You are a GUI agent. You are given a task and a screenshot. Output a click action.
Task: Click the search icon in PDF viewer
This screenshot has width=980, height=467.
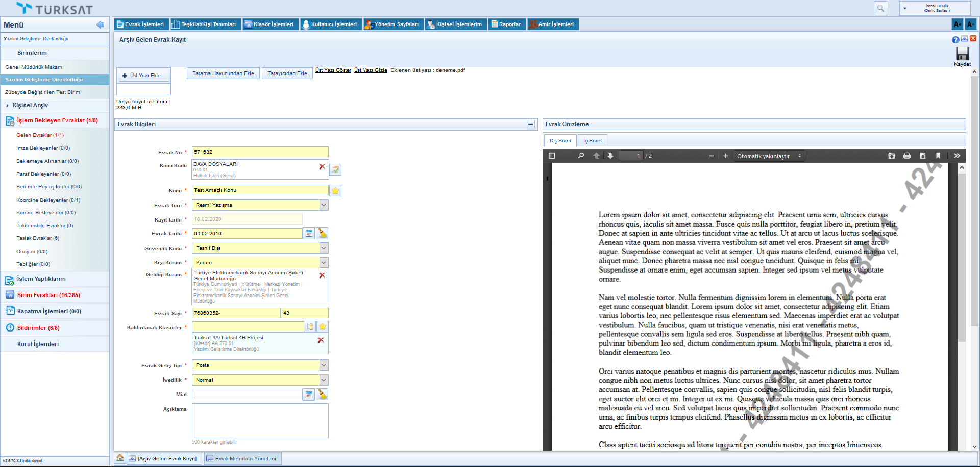[581, 156]
